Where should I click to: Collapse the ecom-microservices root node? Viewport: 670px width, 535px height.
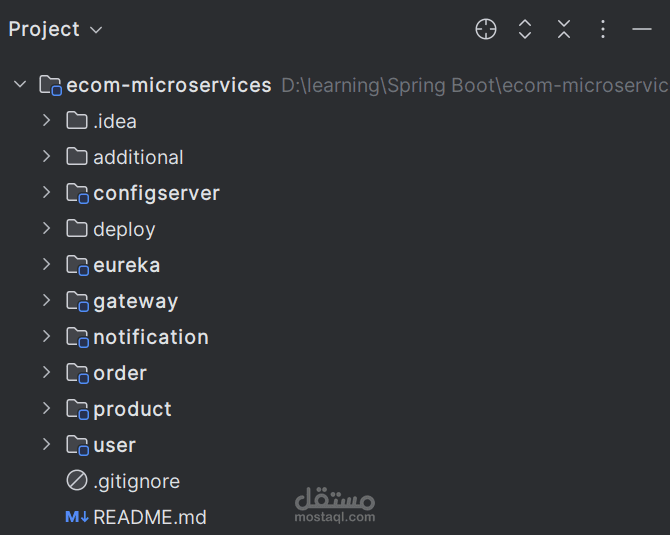pos(20,85)
